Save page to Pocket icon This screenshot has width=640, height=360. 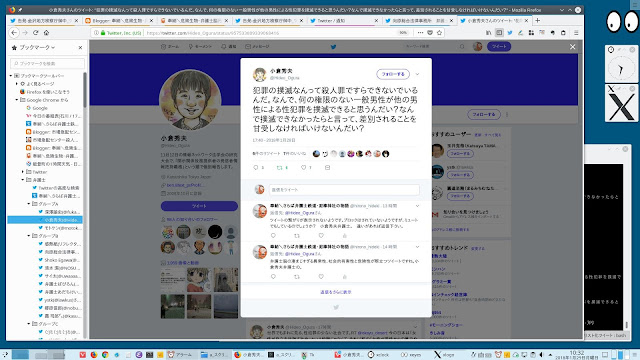click(x=430, y=33)
